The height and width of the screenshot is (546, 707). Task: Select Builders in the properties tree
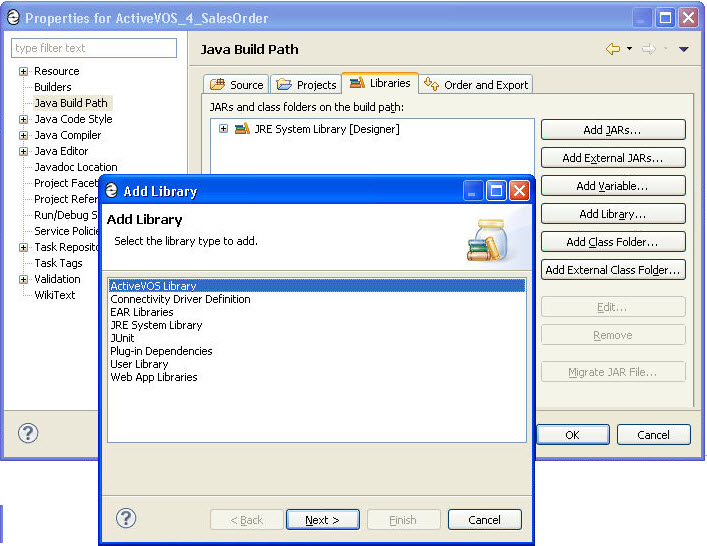click(x=53, y=87)
